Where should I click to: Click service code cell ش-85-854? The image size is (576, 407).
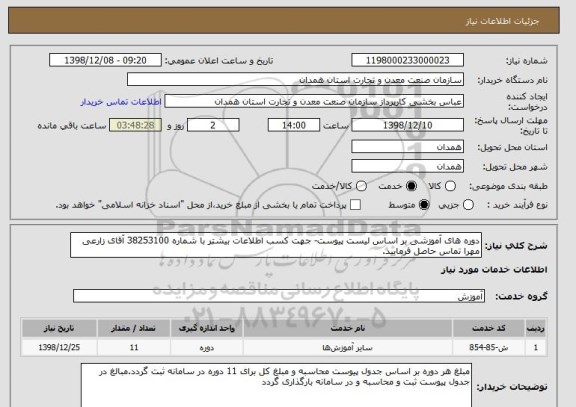pos(489,347)
